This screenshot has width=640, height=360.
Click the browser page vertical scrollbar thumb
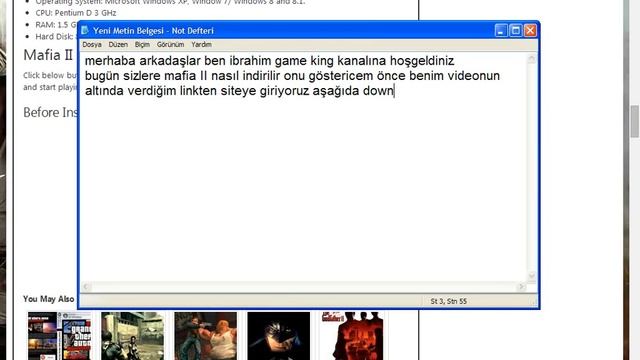tap(634, 121)
